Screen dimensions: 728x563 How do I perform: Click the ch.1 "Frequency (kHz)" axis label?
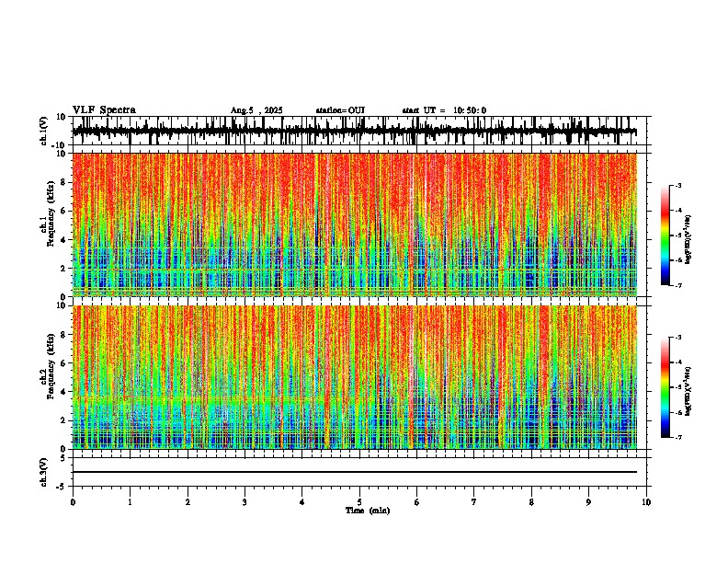[51, 213]
